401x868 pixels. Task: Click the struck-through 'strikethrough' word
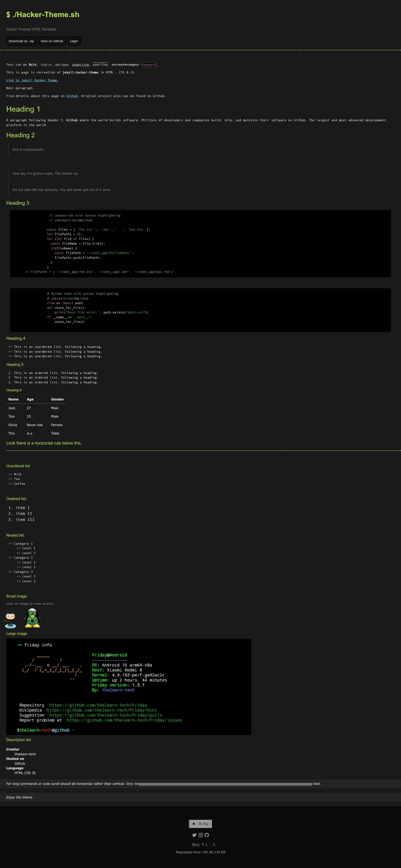[x=124, y=65]
